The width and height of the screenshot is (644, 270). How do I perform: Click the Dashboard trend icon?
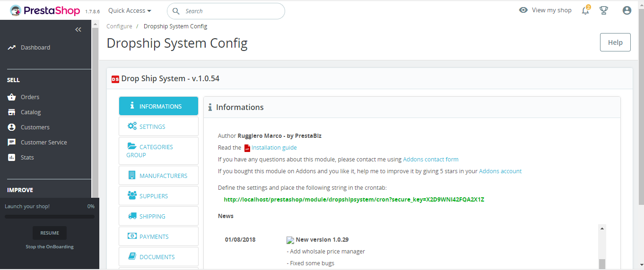[x=12, y=48]
